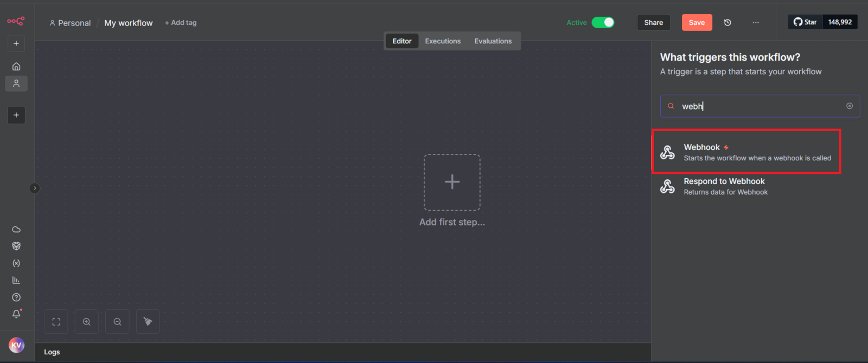Click the fit-to-view canvas icon
The image size is (868, 363).
(56, 322)
